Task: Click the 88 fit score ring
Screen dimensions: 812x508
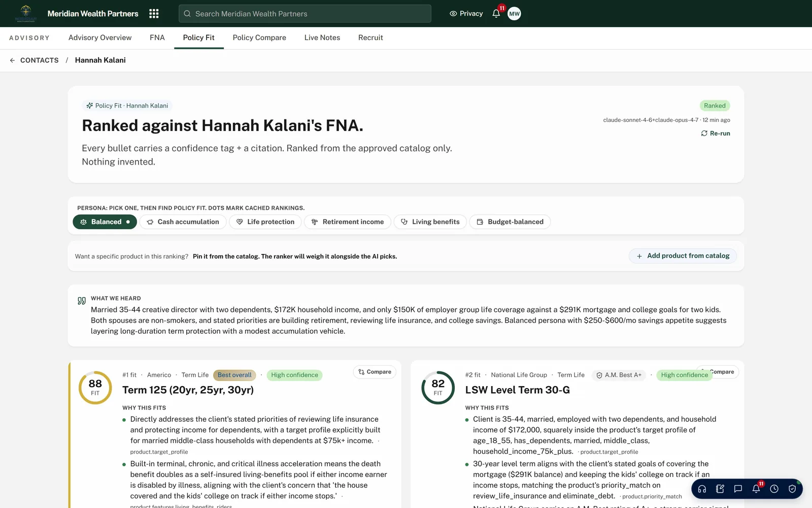Action: pos(95,388)
